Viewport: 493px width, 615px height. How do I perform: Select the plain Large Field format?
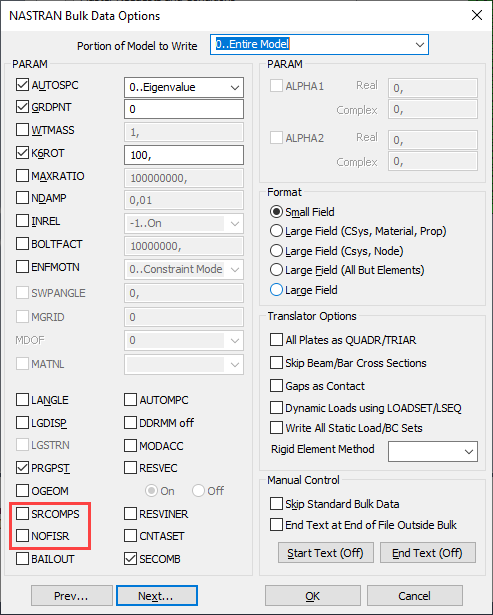click(x=277, y=290)
